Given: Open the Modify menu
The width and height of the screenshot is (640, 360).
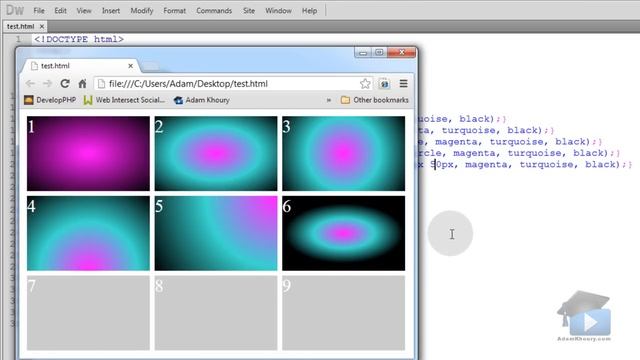Looking at the screenshot, I should (x=142, y=11).
